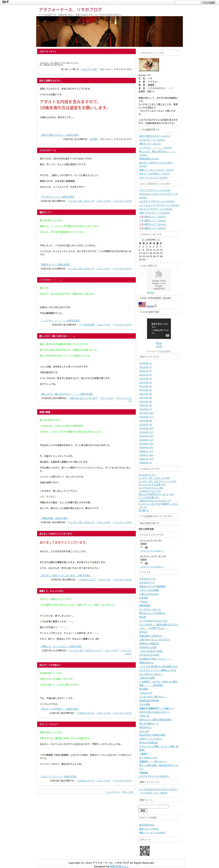Open the ご紹介ありがとうございます post category link

click(x=83, y=398)
